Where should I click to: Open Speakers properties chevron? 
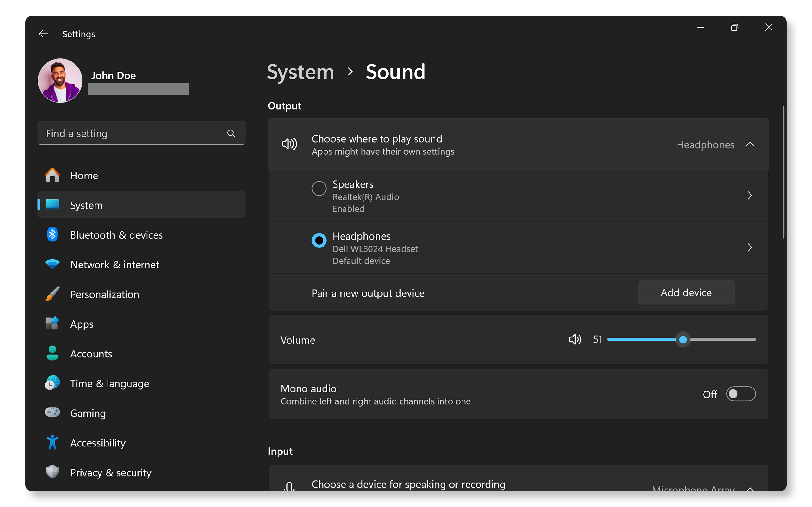point(750,196)
